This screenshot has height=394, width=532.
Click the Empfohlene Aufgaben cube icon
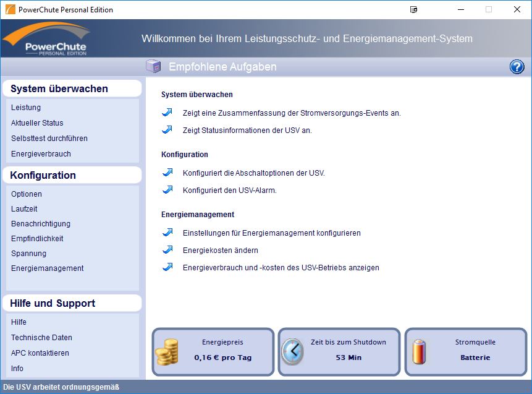tap(153, 66)
